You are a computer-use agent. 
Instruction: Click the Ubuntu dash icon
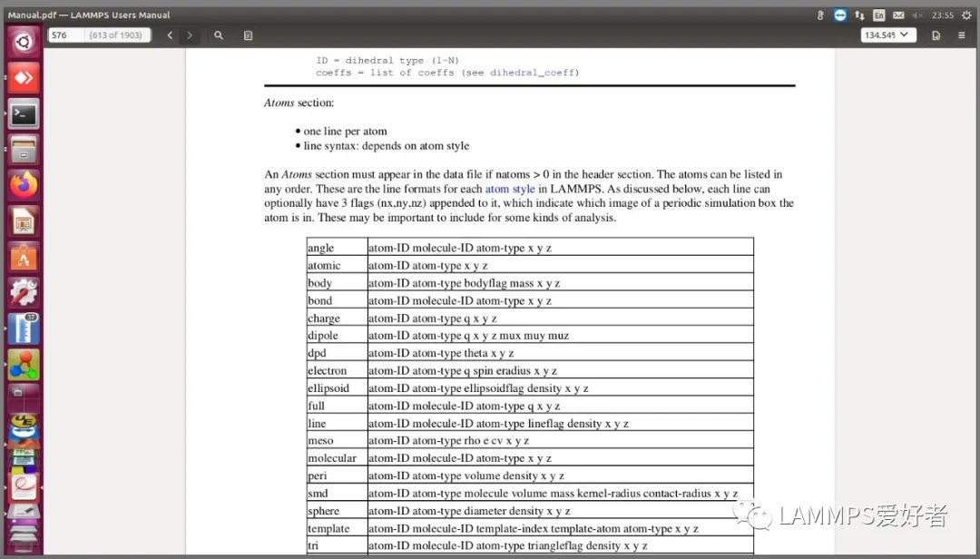tap(23, 41)
